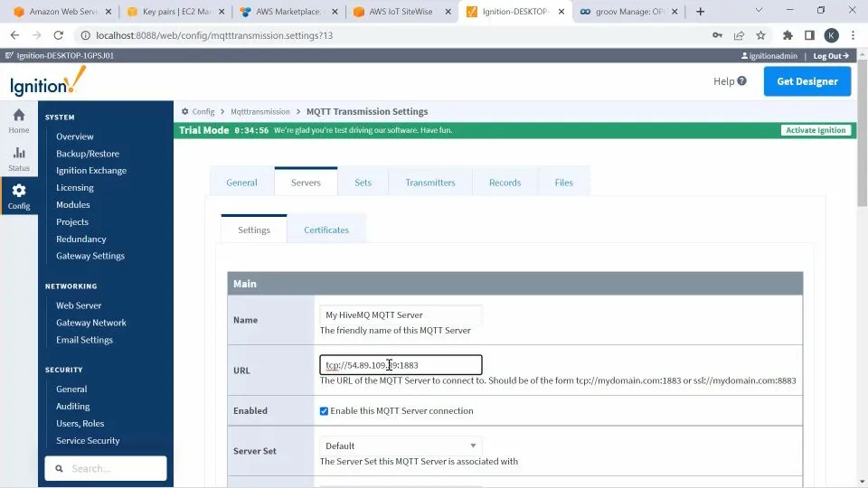Reload the page with refresh icon
Screen dimensions: 868x488
pyautogui.click(x=58, y=35)
